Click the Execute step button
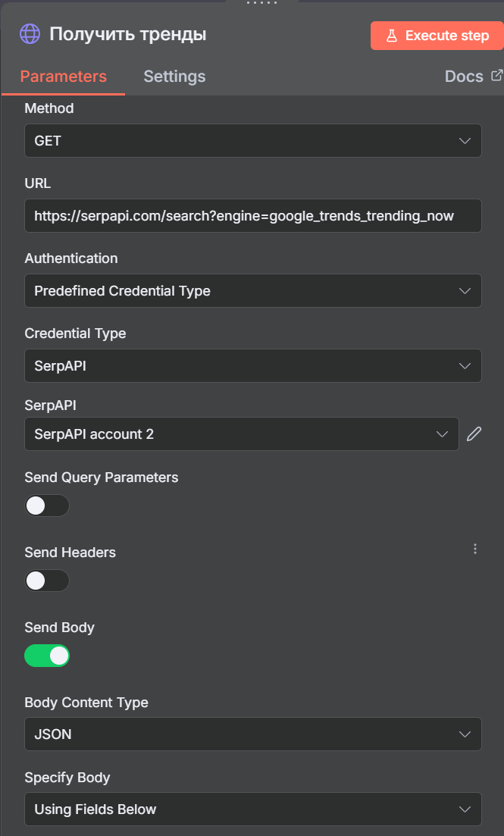 pyautogui.click(x=437, y=36)
